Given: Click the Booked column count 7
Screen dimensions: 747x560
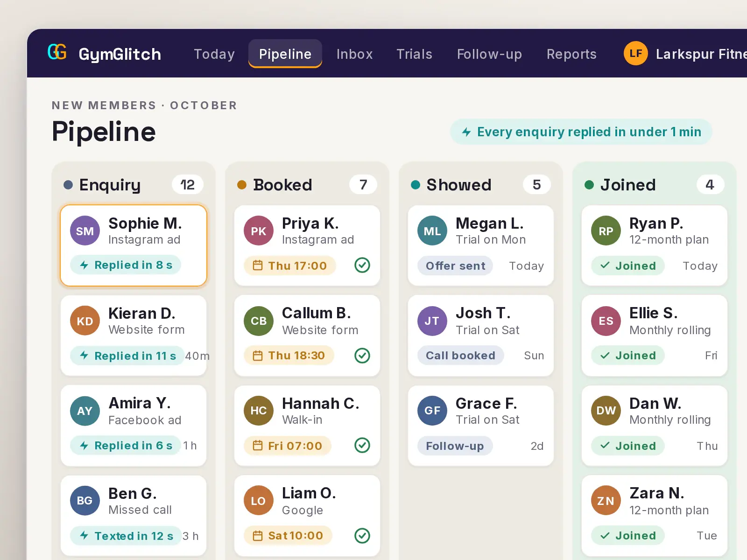Looking at the screenshot, I should [x=363, y=184].
